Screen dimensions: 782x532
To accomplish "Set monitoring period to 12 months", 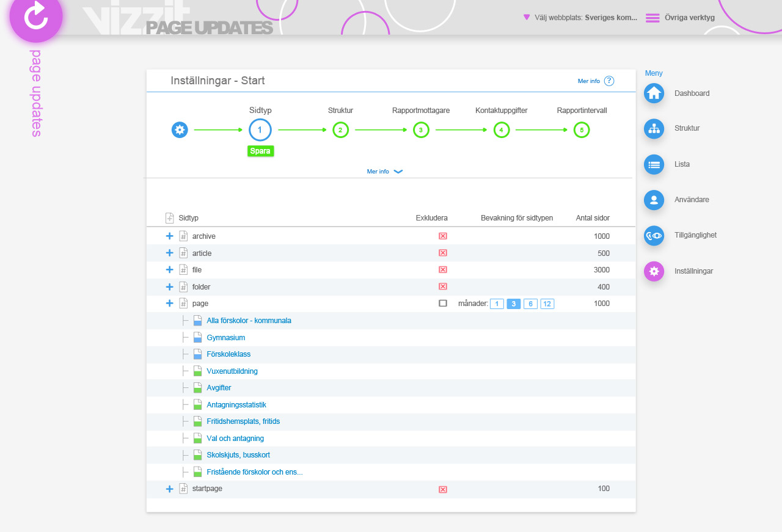I will coord(547,304).
